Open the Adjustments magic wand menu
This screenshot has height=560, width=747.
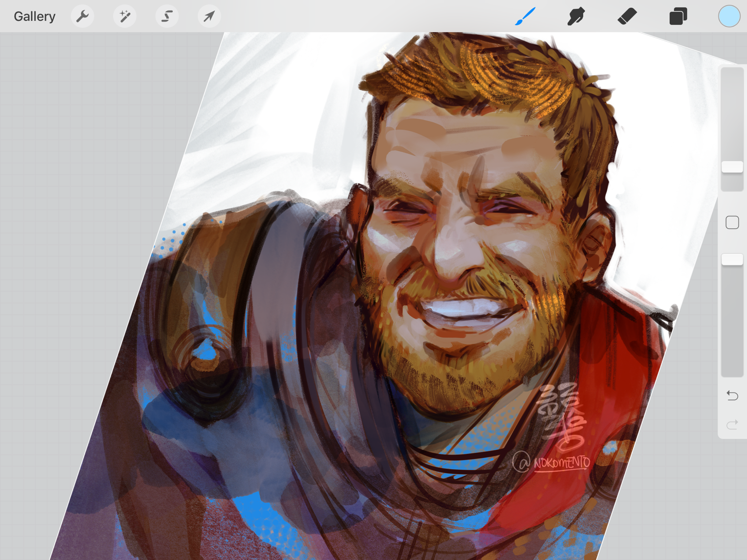(124, 16)
